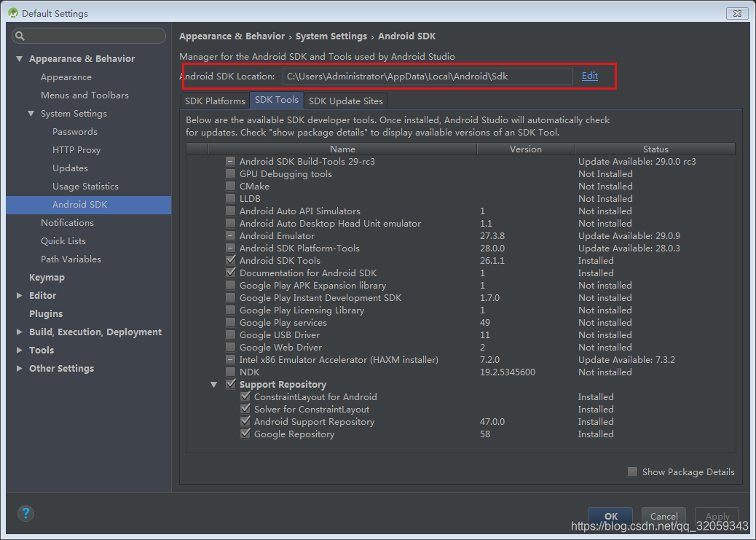Screen dimensions: 756x540
Task: Select Path Variables settings
Action: point(71,259)
